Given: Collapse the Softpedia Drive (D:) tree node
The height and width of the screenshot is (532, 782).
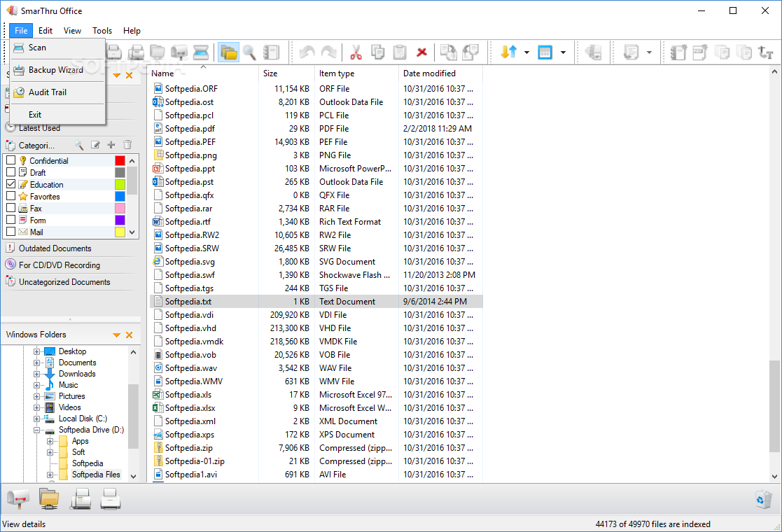Looking at the screenshot, I should (36, 430).
